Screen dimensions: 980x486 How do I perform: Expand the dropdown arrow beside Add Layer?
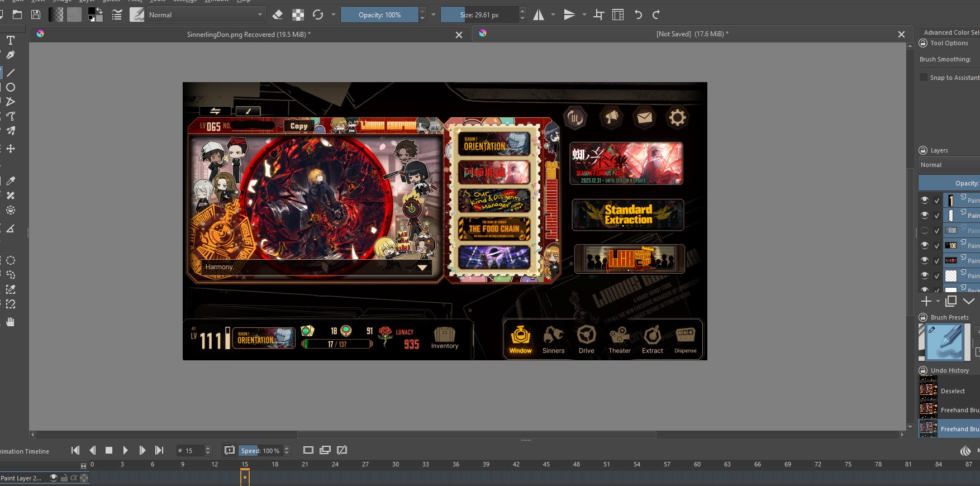click(x=938, y=301)
